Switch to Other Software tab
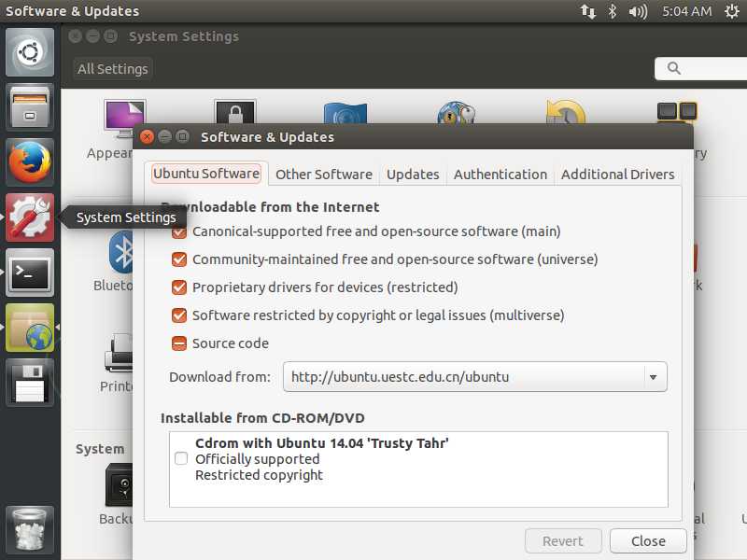This screenshot has width=747, height=560. 324,175
